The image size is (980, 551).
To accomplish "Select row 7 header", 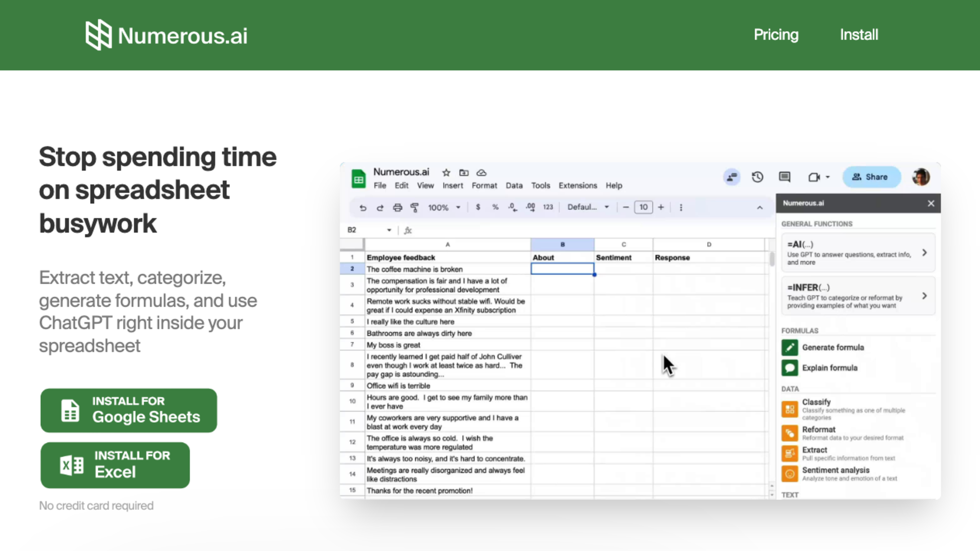I will click(x=352, y=345).
